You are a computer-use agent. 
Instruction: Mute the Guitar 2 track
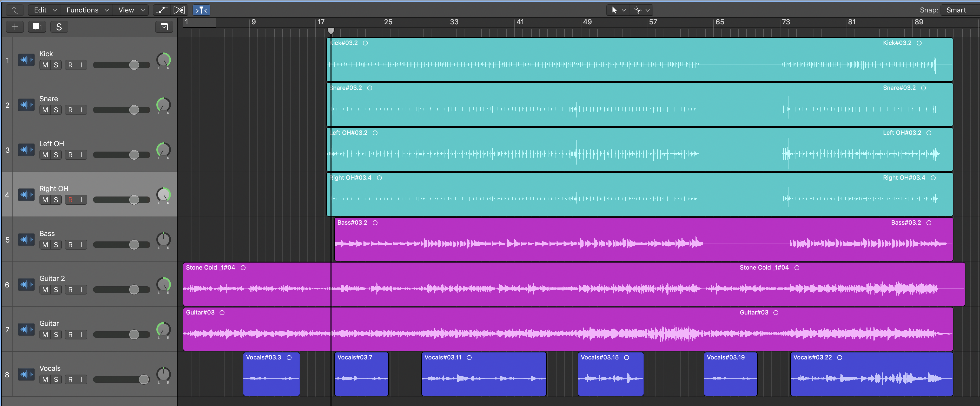pyautogui.click(x=45, y=290)
